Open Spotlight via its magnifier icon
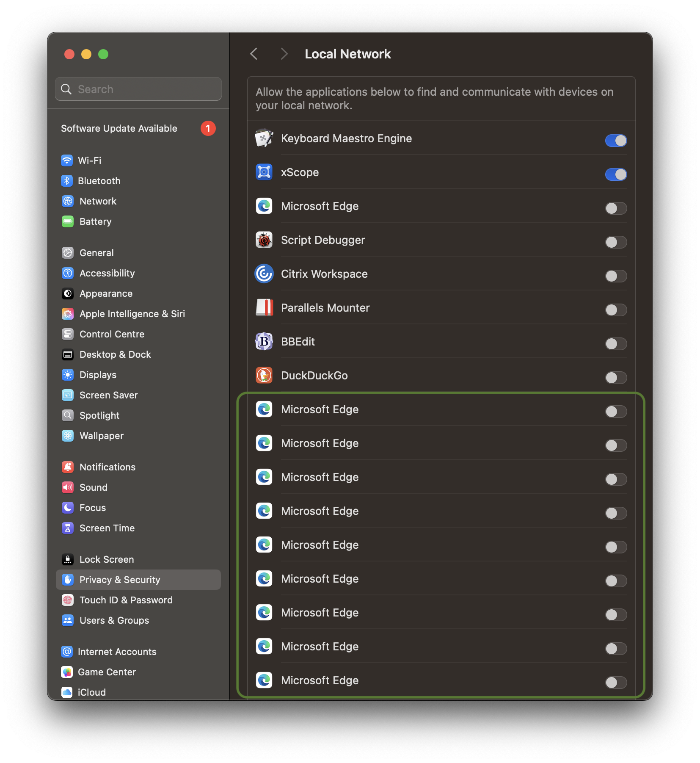 pos(68,415)
